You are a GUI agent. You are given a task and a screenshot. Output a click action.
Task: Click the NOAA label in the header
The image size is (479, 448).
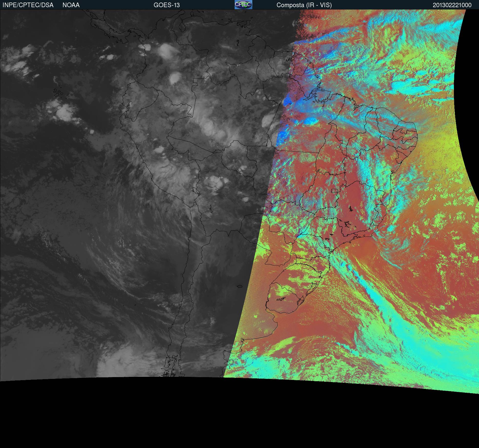coord(71,5)
